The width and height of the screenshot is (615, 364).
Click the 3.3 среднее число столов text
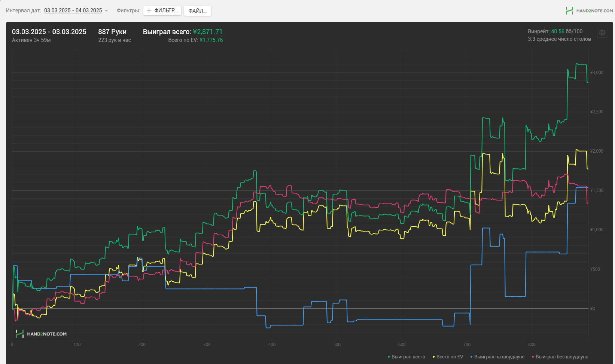coord(559,39)
